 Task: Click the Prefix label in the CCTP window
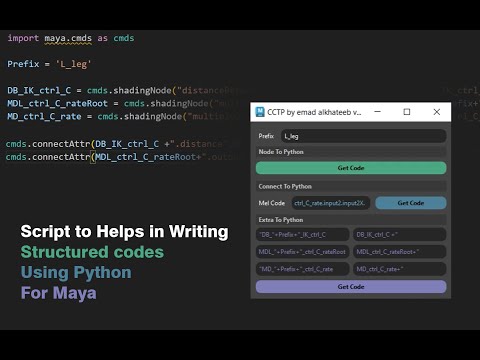tap(266, 136)
